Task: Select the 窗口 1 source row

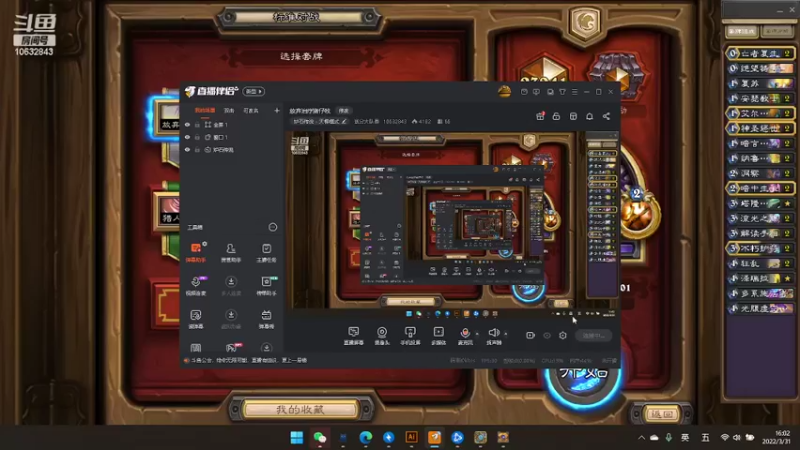Action: pyautogui.click(x=232, y=137)
